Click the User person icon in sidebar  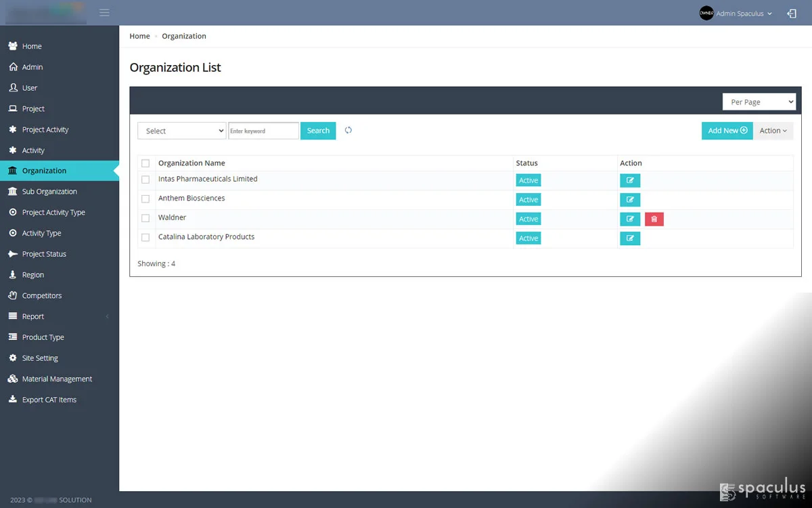(x=13, y=88)
